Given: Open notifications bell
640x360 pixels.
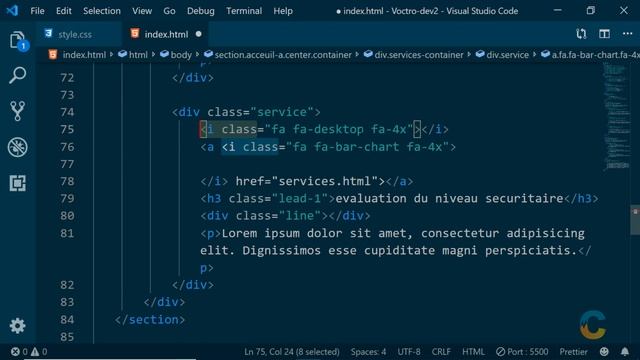Looking at the screenshot, I should click(x=625, y=352).
